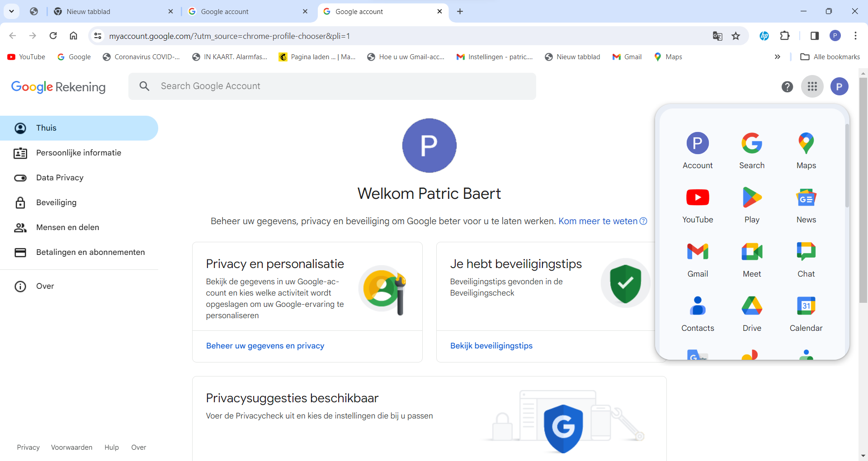
Task: Open Chrome profile P in toolbar
Action: click(x=835, y=36)
